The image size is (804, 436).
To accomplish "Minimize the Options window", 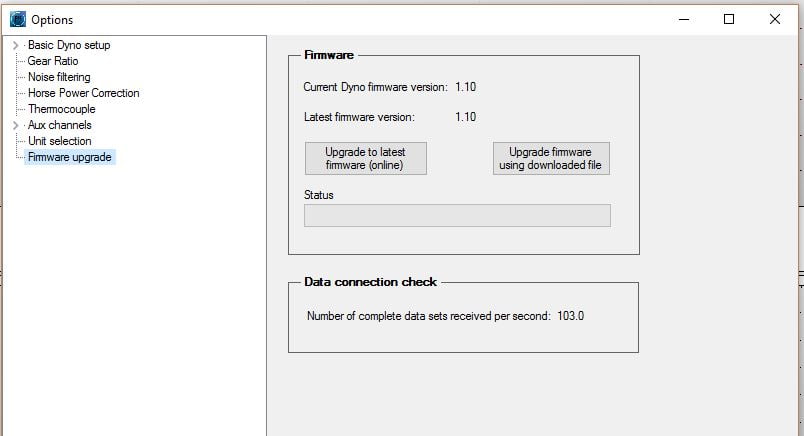I will [x=684, y=19].
